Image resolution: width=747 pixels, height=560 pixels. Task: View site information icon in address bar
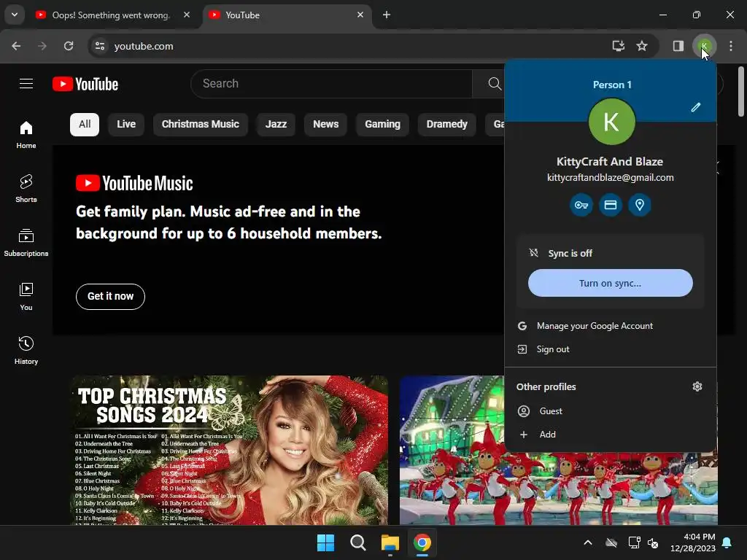click(x=100, y=46)
